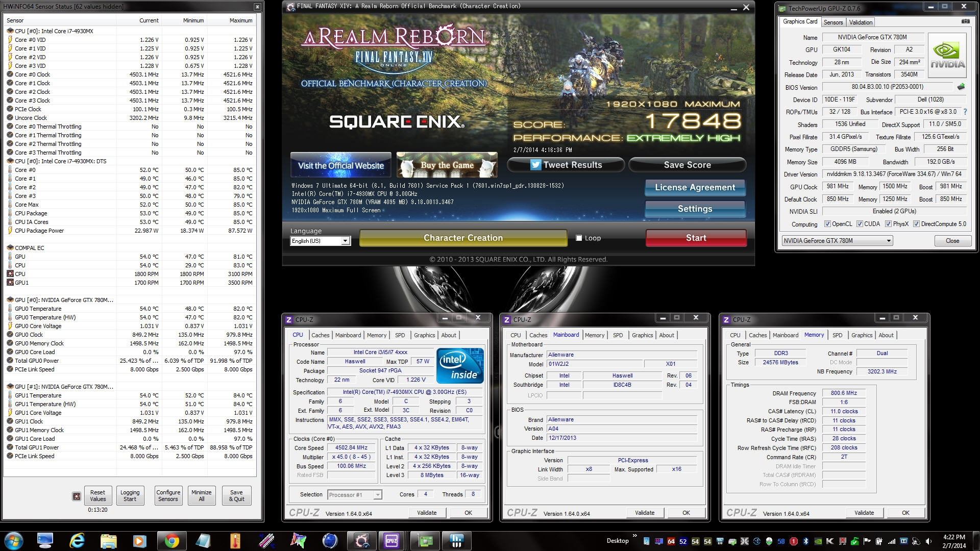980x551 pixels.
Task: Click HWiNFO Configure Sensors button
Action: tap(168, 496)
